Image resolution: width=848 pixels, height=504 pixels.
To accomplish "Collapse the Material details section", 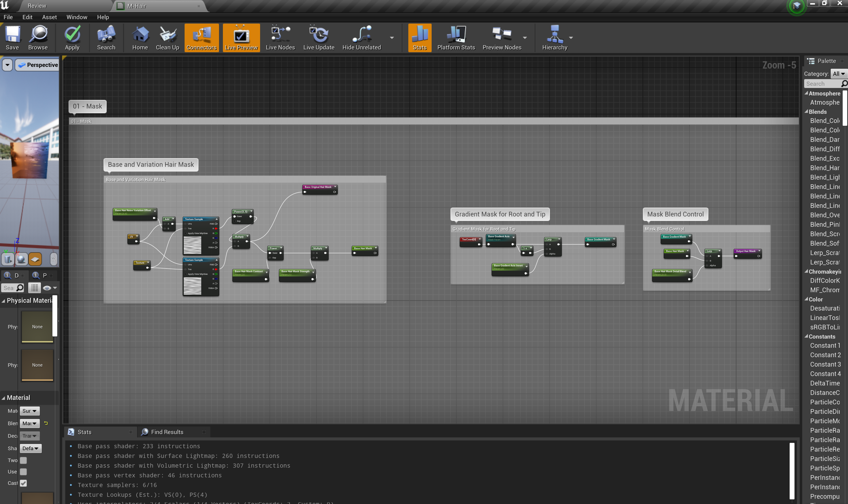I will coord(3,398).
